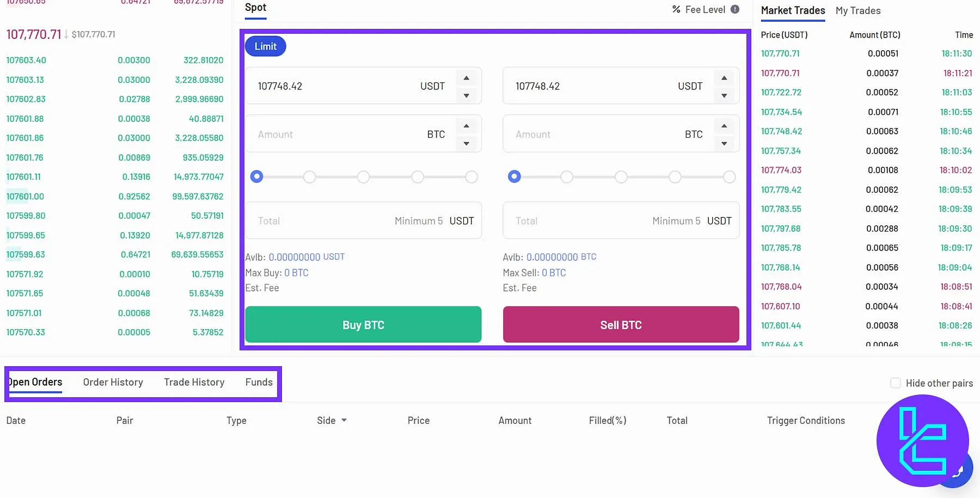Set the buy slider to the middle position
Image resolution: width=980 pixels, height=498 pixels.
pos(363,177)
